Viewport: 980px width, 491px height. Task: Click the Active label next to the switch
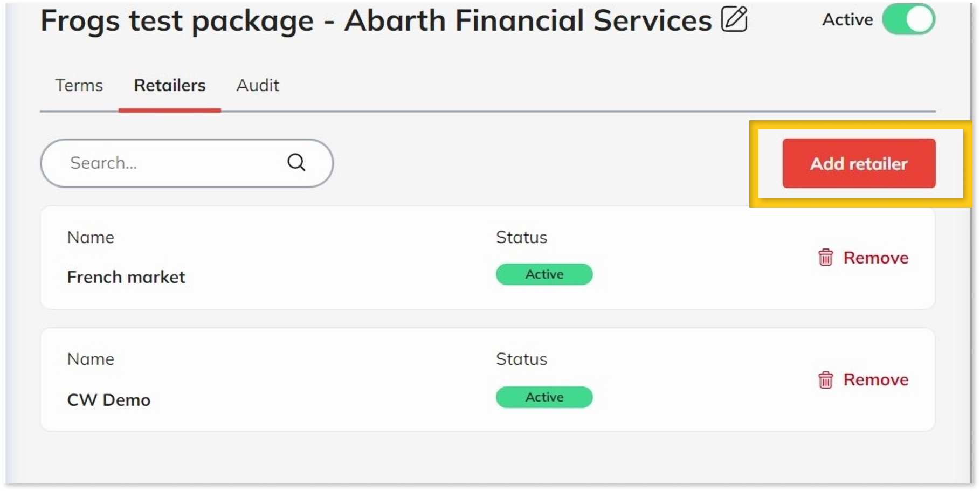847,20
